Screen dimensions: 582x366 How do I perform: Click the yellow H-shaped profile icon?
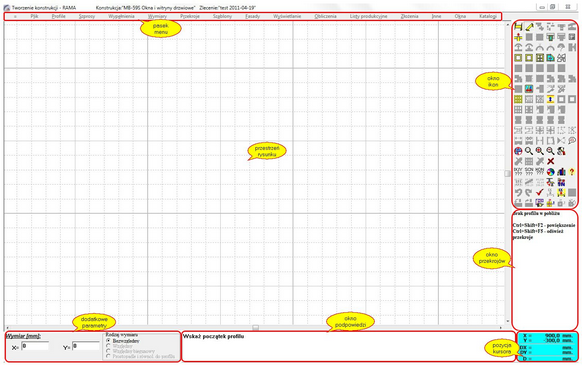click(519, 26)
